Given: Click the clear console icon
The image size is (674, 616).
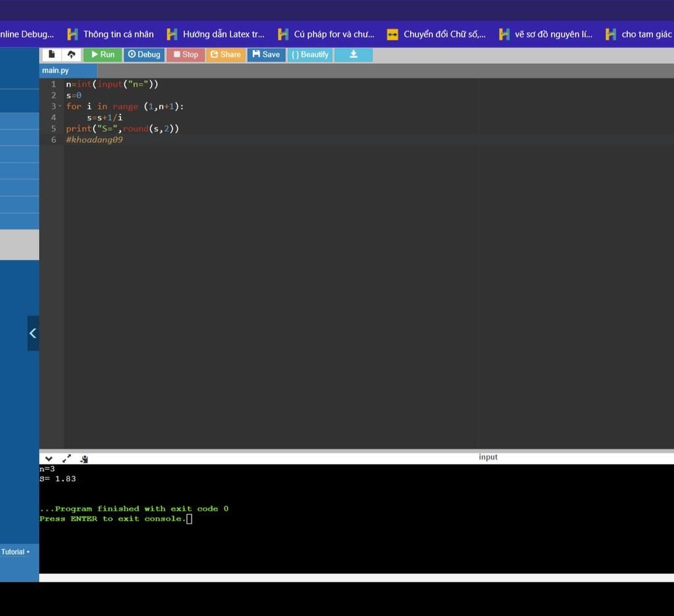Looking at the screenshot, I should 84,459.
